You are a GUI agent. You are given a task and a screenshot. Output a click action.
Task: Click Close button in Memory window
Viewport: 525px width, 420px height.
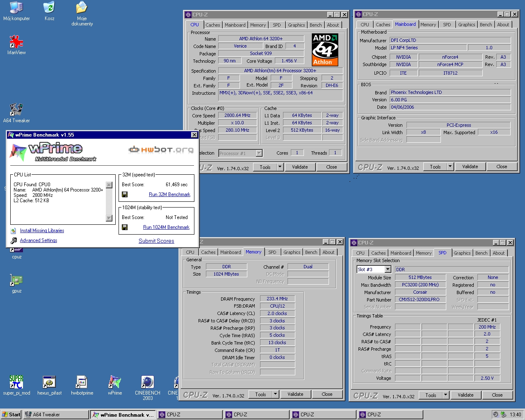point(327,394)
